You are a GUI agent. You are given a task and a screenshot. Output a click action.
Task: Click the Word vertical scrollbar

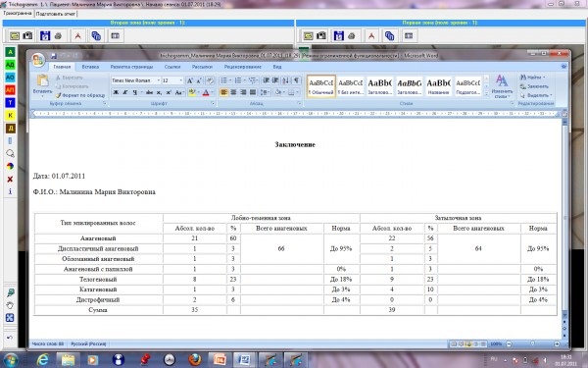[x=564, y=218]
